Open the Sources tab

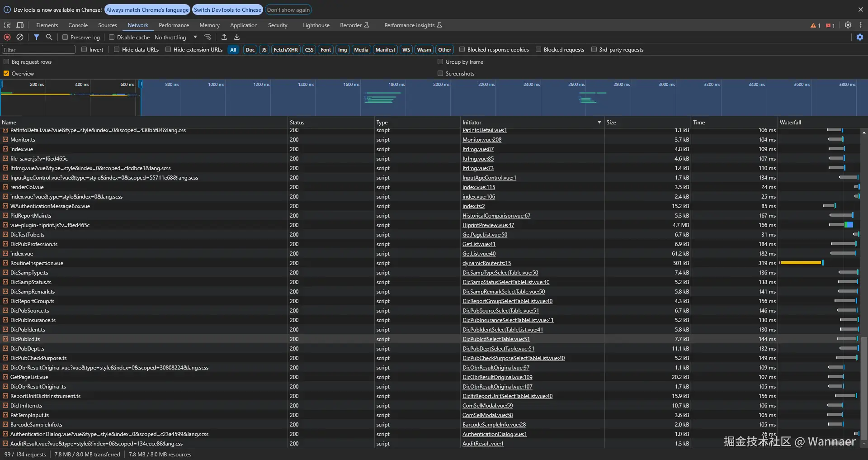[108, 25]
